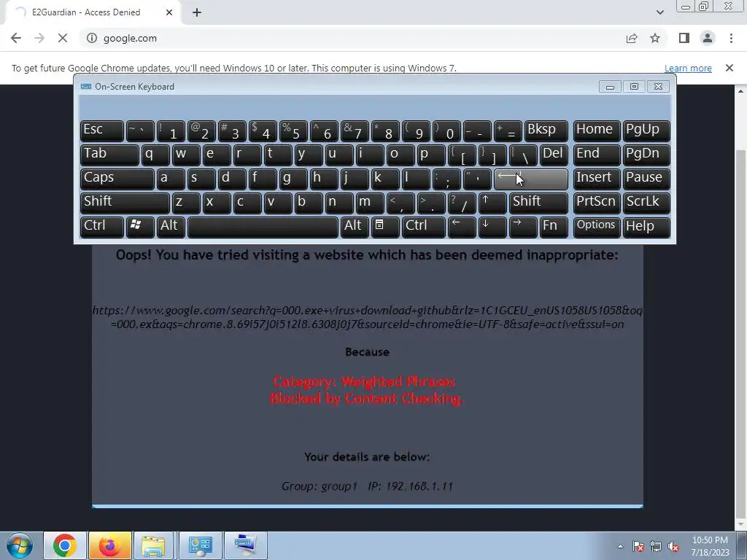This screenshot has height=560, width=747.
Task: Toggle the Caps key
Action: click(x=117, y=179)
